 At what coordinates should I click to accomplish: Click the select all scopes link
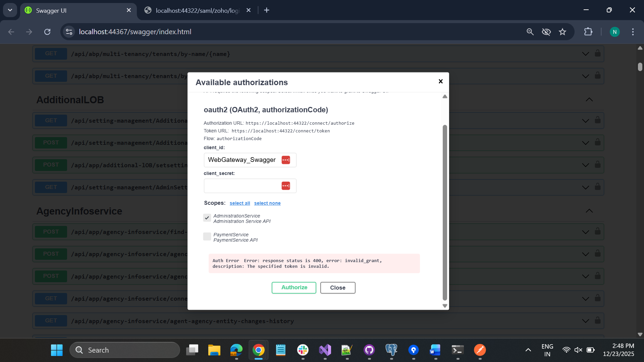[239, 203]
